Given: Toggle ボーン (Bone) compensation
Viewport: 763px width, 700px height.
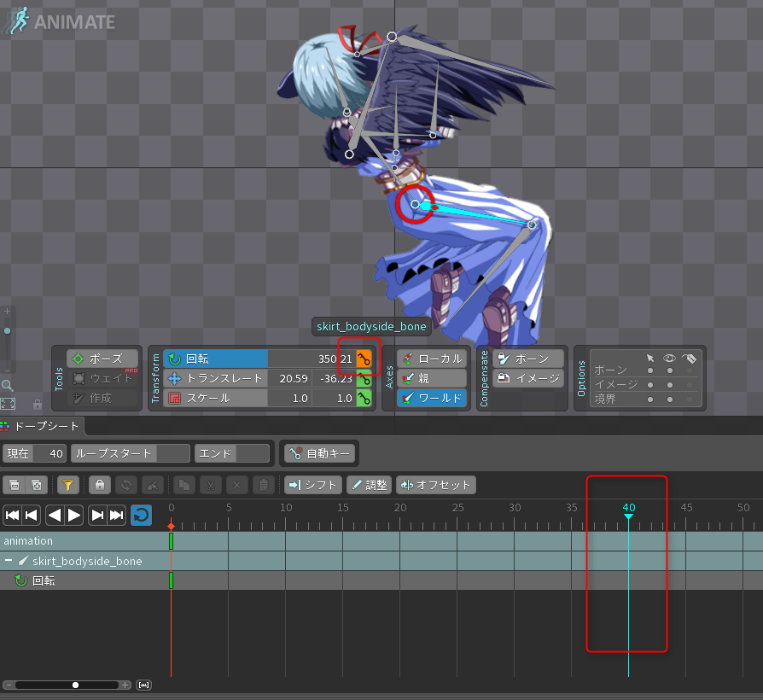Looking at the screenshot, I should pyautogui.click(x=528, y=359).
